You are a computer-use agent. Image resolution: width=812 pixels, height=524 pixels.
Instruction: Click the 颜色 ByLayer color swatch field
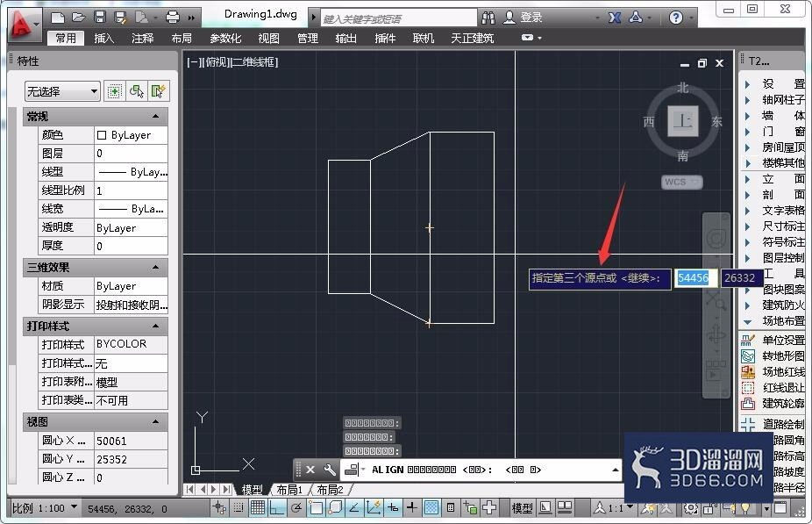[x=131, y=135]
